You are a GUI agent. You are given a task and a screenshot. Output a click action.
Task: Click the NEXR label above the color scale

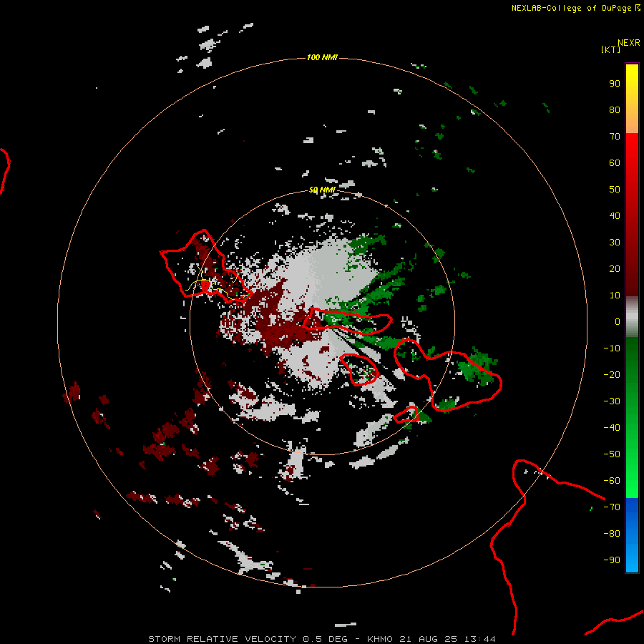(x=629, y=42)
